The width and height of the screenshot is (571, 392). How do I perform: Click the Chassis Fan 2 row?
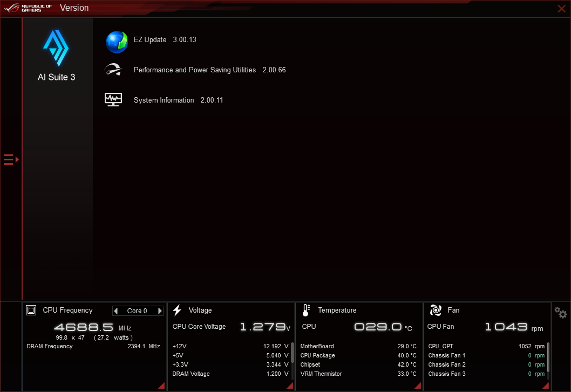(x=486, y=364)
